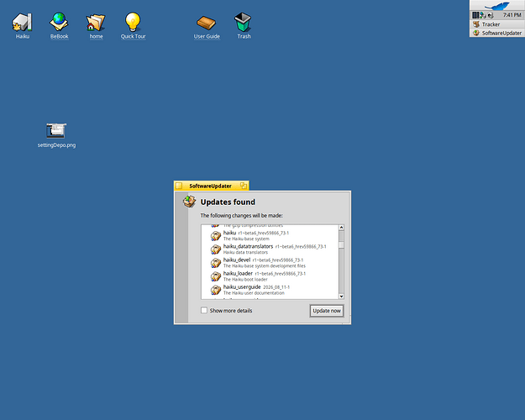Click the package icon for haiku
This screenshot has height=420, width=525.
pyautogui.click(x=216, y=235)
